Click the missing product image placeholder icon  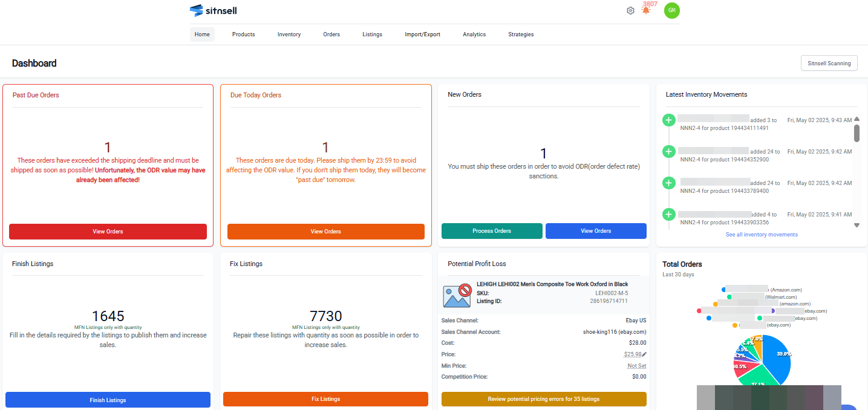point(457,295)
